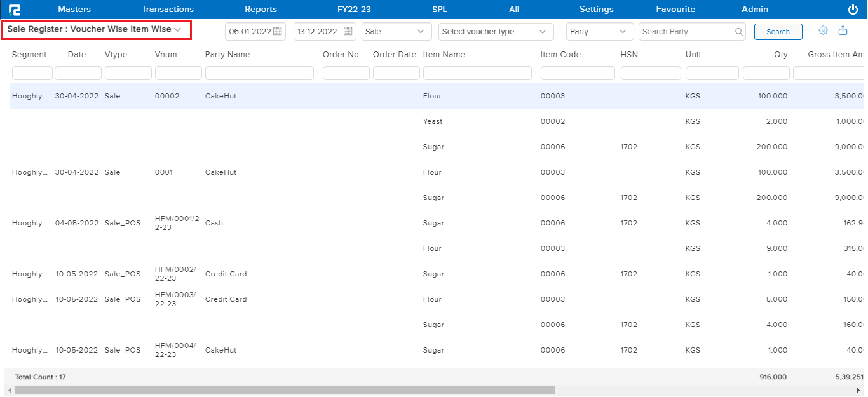Click the horizontal scrollbar right arrow

point(858,390)
